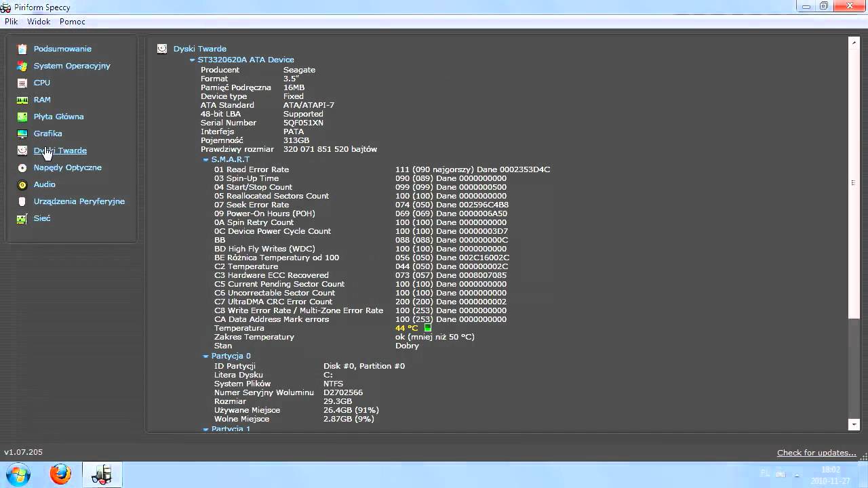Open the Widok menu
This screenshot has width=868, height=488.
pyautogui.click(x=39, y=22)
